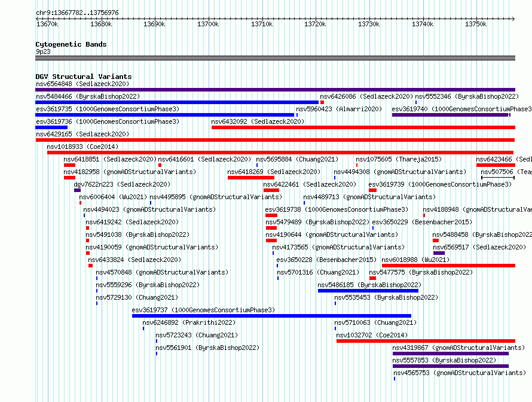Image resolution: width=532 pixels, height=402 pixels.
Task: Click esv3619738 1000Genomes label
Action: [337, 209]
